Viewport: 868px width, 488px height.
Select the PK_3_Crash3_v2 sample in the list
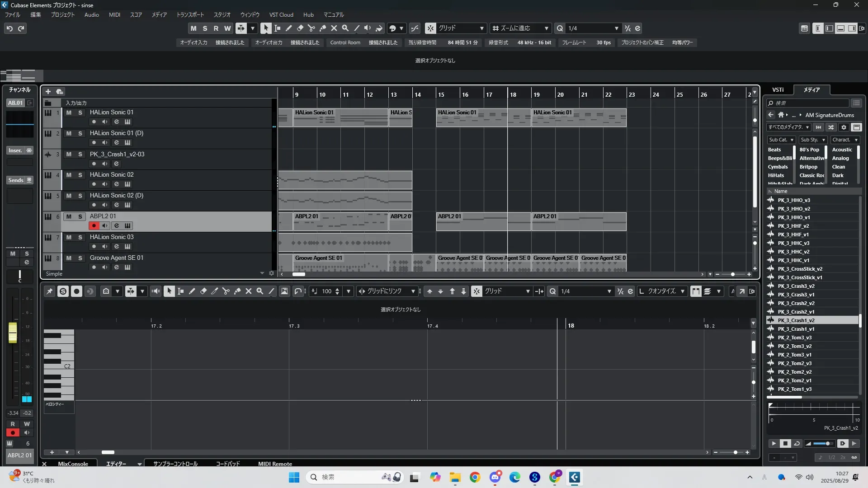click(x=796, y=286)
